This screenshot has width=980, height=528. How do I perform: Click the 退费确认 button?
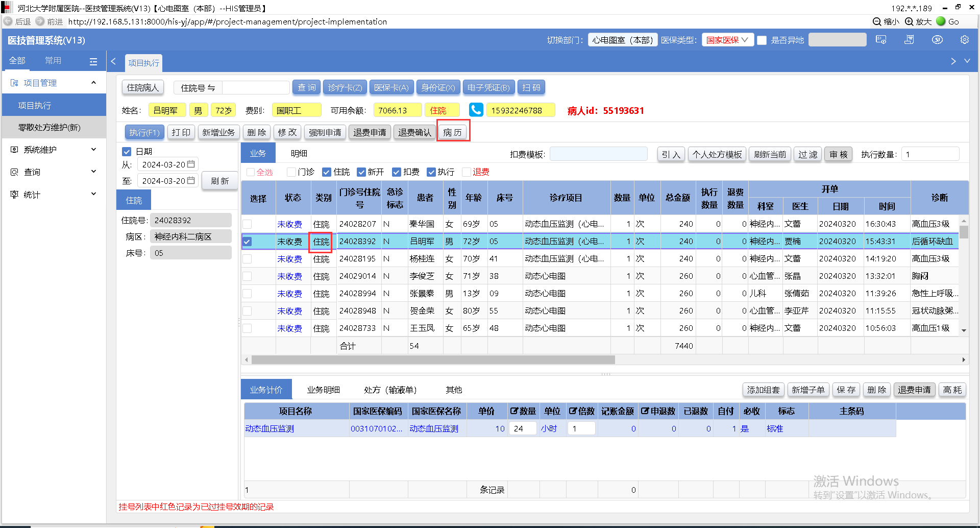pyautogui.click(x=414, y=132)
